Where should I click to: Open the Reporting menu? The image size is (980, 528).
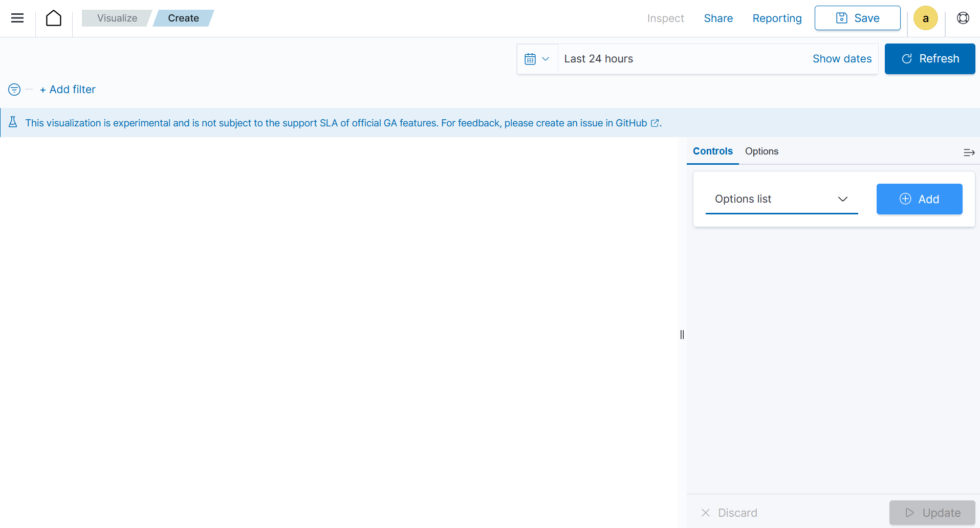coord(777,18)
